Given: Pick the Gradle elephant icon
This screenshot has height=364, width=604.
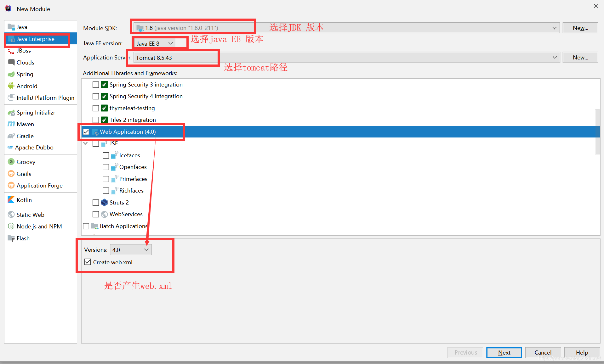Looking at the screenshot, I should click(x=11, y=136).
